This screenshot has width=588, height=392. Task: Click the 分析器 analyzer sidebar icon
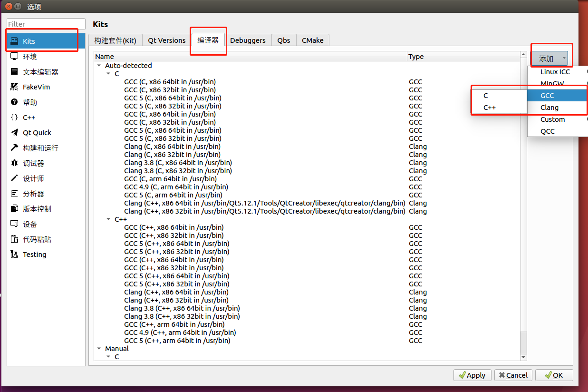click(x=14, y=193)
